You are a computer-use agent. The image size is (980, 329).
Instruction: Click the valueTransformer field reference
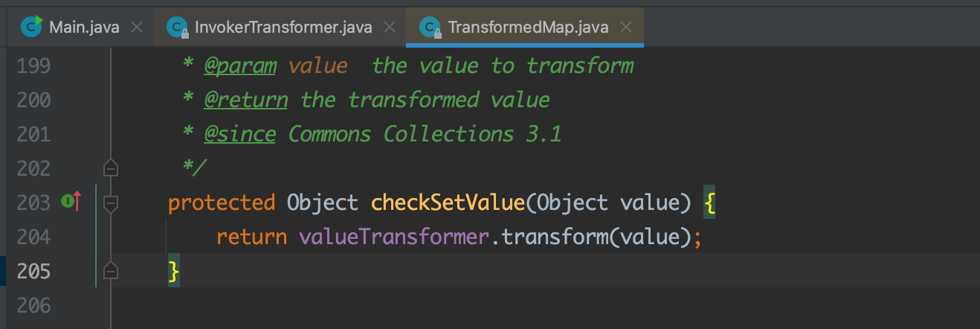tap(394, 237)
